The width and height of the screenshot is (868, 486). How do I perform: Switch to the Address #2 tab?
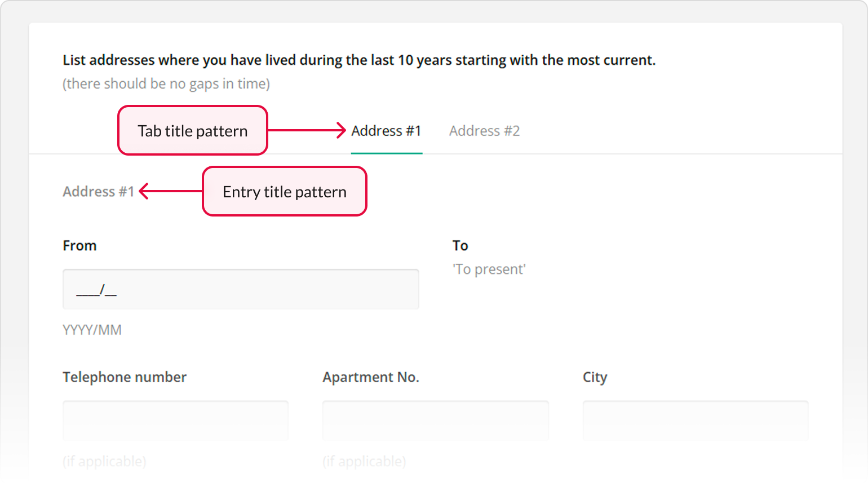pos(484,131)
